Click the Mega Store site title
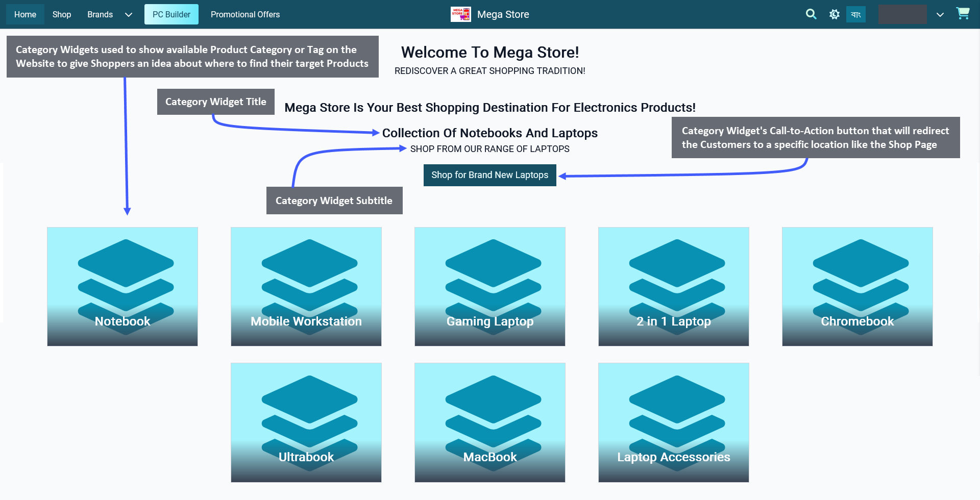Image resolution: width=980 pixels, height=500 pixels. [503, 14]
